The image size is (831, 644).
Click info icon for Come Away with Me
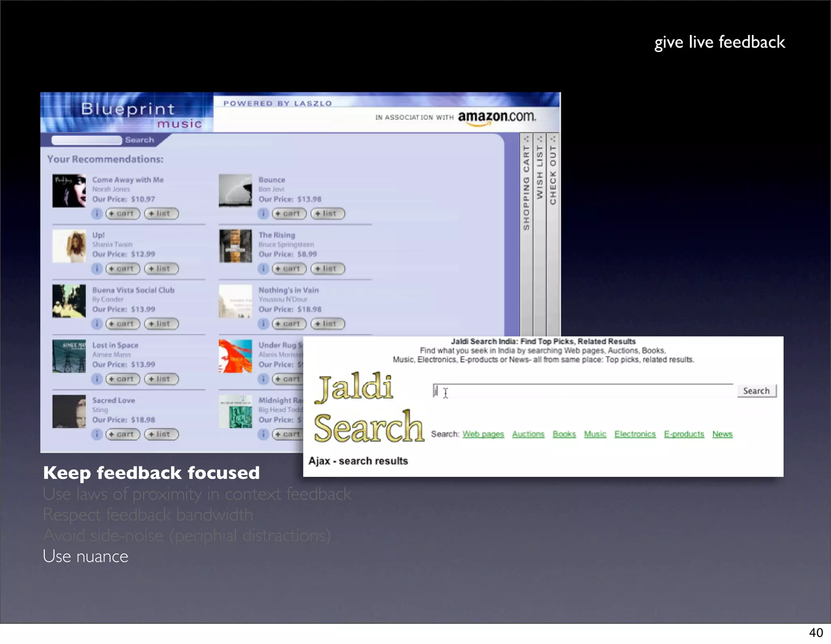tap(97, 213)
